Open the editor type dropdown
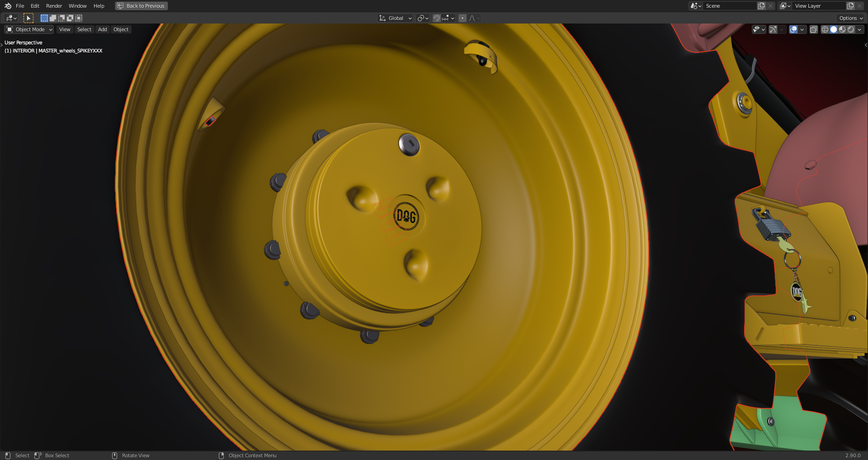The height and width of the screenshot is (460, 868). [x=11, y=18]
